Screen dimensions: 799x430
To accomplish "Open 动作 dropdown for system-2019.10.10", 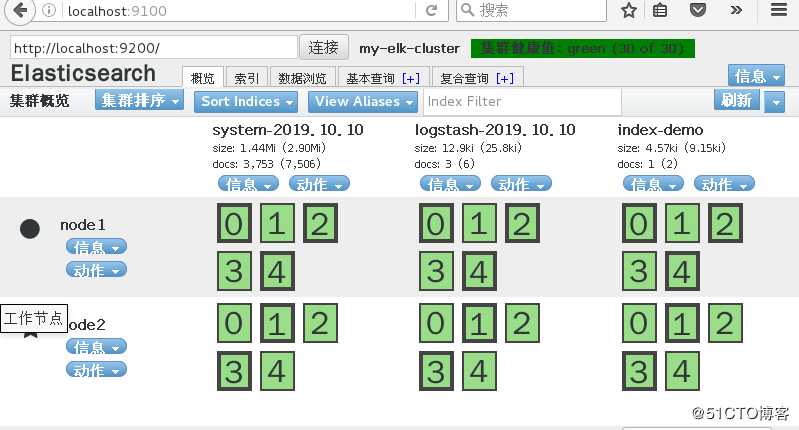I will [319, 183].
